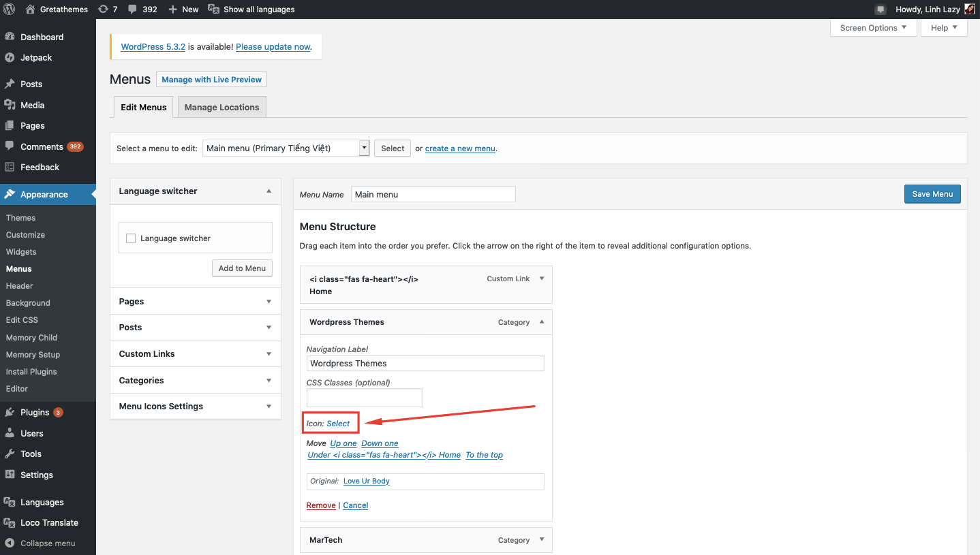Click the Appearance paintbrush icon

[x=10, y=194]
